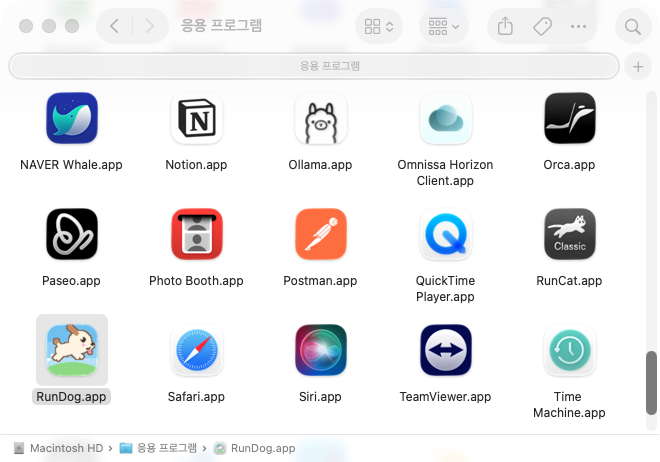
Task: Select the Ollama llama icon
Action: (321, 118)
